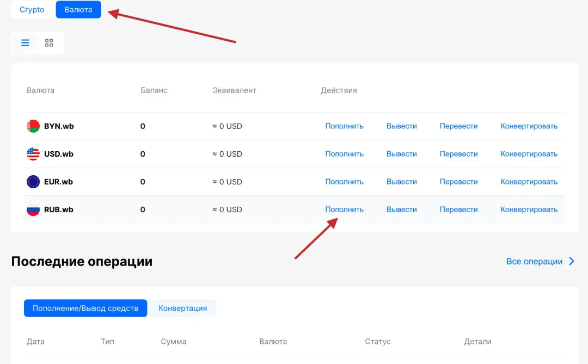Click the chevron next to Все операции
This screenshot has width=588, height=364.
click(572, 262)
